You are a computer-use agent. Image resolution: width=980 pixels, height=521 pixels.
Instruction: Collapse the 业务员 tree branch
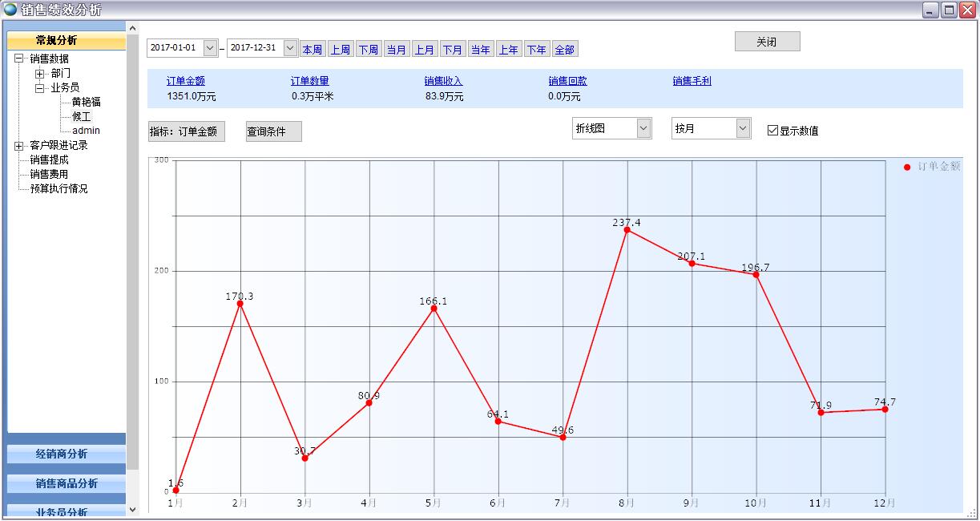click(40, 87)
